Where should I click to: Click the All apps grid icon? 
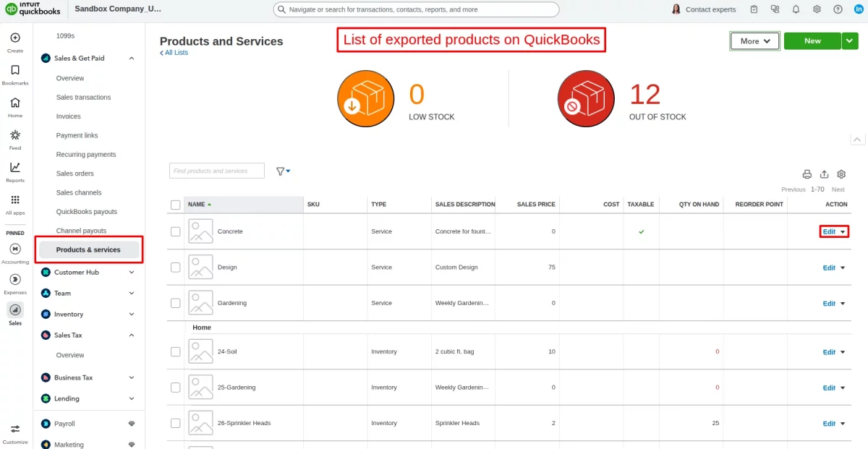pyautogui.click(x=14, y=200)
